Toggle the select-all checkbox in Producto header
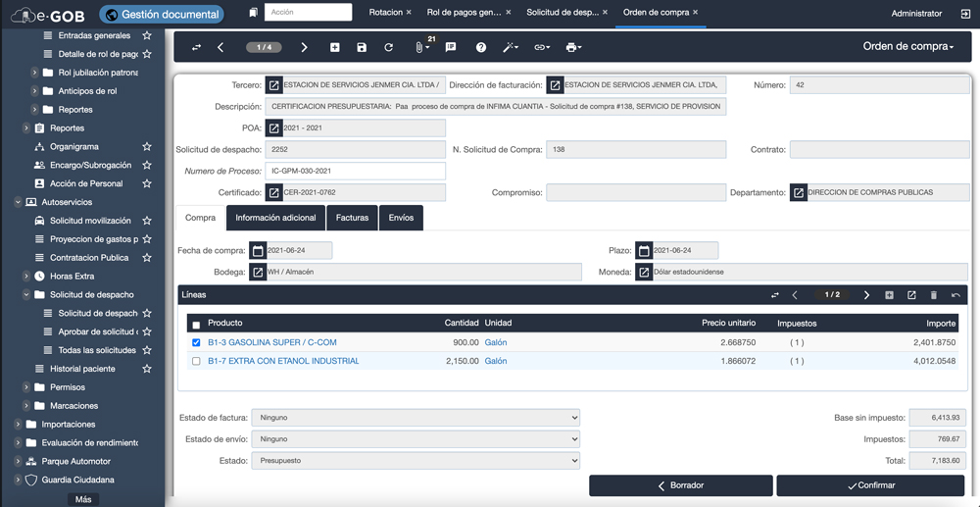Image resolution: width=980 pixels, height=507 pixels. coord(196,325)
